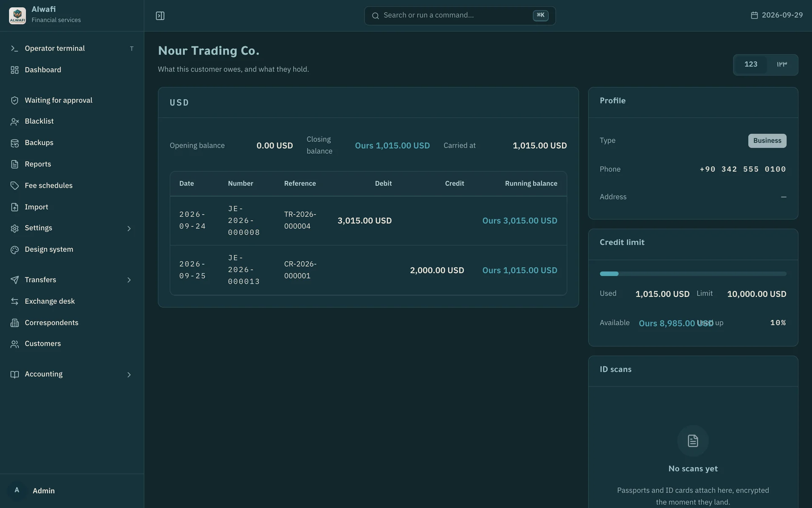Image resolution: width=812 pixels, height=508 pixels.
Task: Click the Admin user name
Action: [x=44, y=491]
